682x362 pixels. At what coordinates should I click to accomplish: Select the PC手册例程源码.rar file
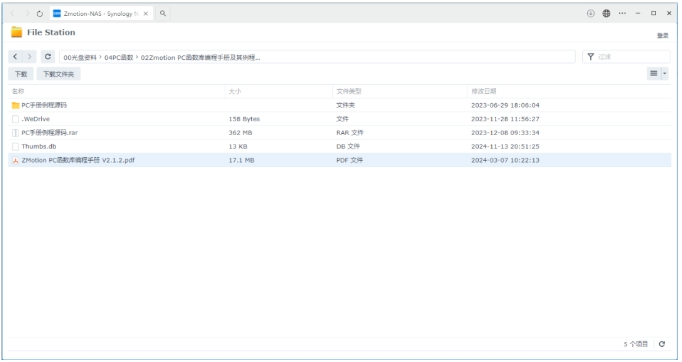click(x=339, y=133)
